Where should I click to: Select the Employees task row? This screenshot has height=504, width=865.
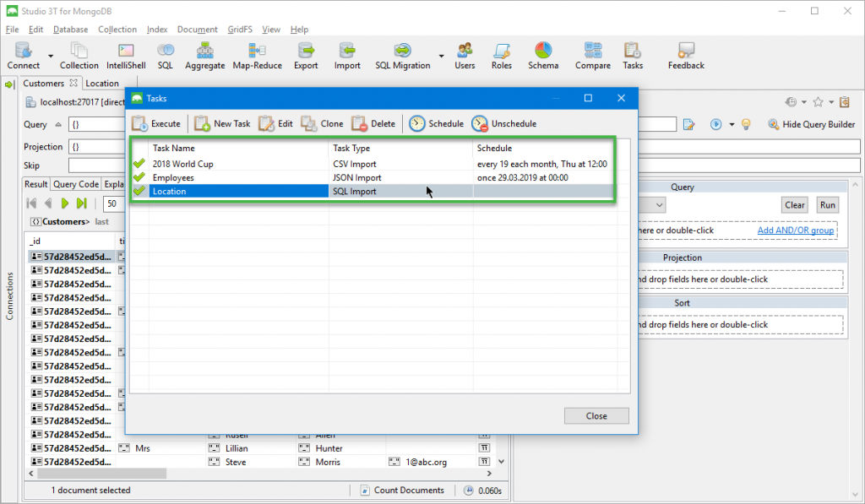(x=373, y=177)
